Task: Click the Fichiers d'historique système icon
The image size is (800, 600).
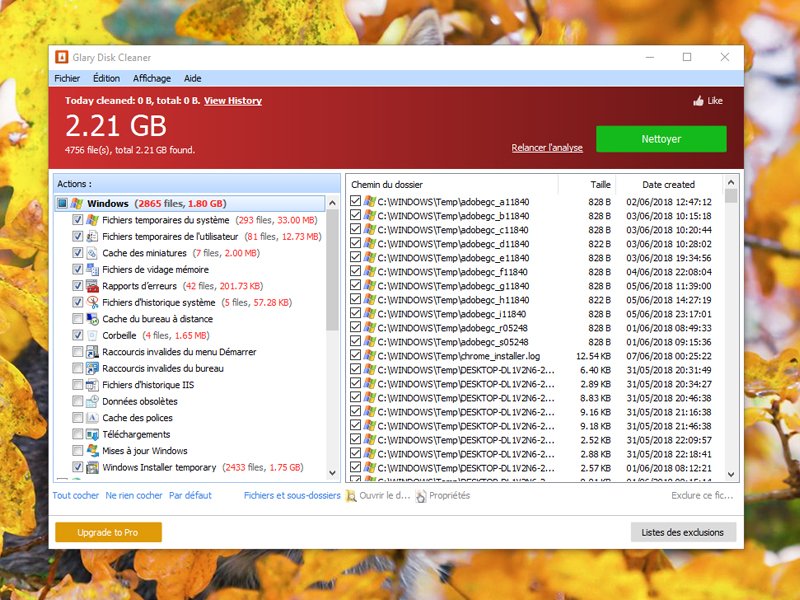Action: 92,303
